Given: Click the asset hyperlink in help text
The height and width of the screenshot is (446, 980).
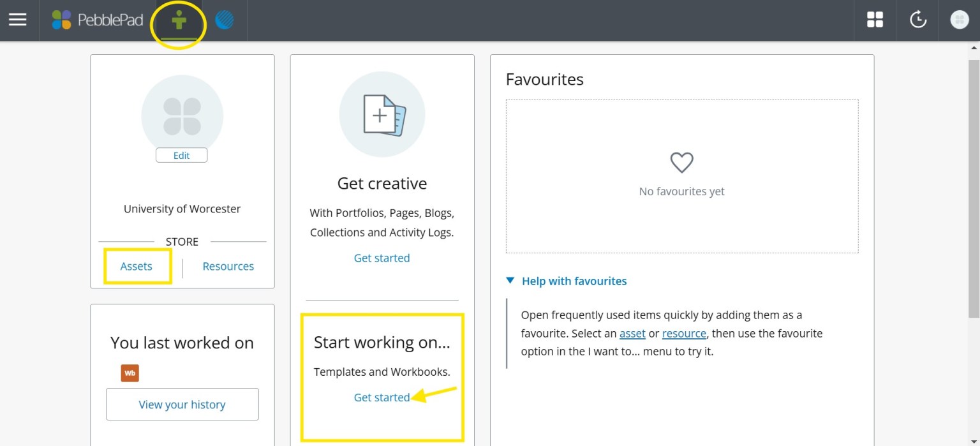Looking at the screenshot, I should click(632, 333).
